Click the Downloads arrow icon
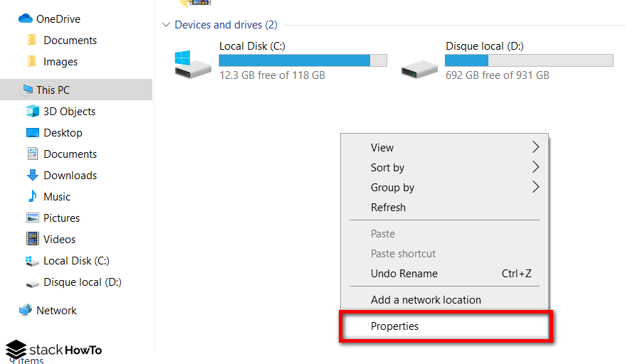The image size is (625, 364). tap(33, 175)
